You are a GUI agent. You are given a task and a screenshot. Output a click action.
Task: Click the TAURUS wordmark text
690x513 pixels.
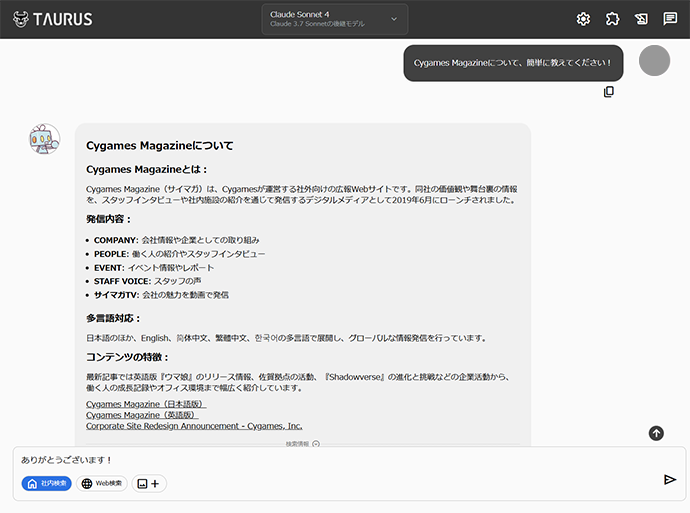[x=62, y=19]
